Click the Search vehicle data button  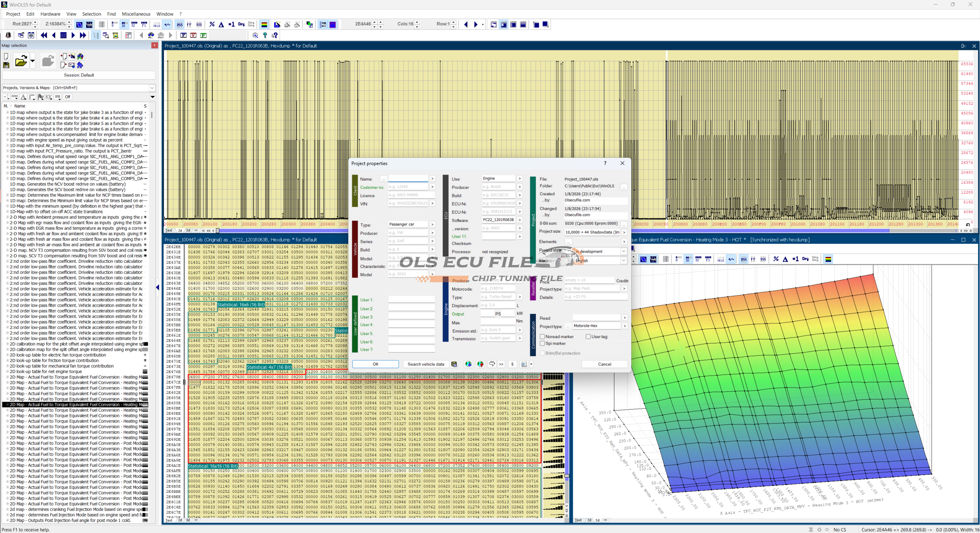point(426,364)
